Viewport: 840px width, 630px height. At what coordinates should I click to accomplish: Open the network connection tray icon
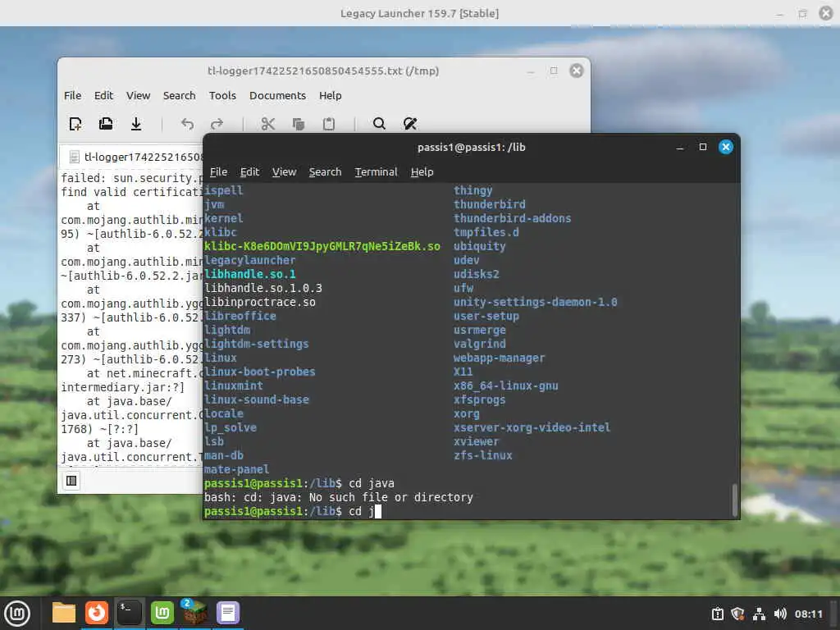759,614
